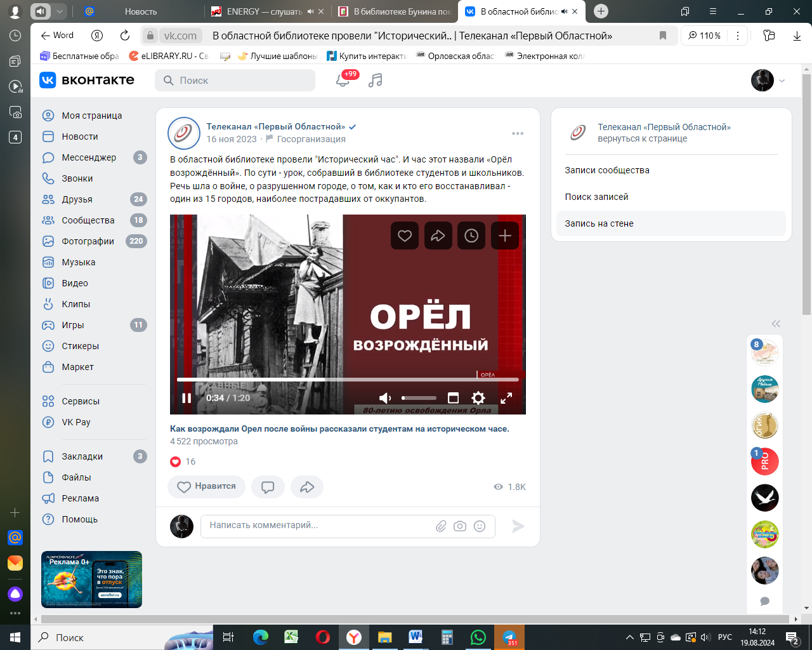Pause the playing video

point(187,398)
